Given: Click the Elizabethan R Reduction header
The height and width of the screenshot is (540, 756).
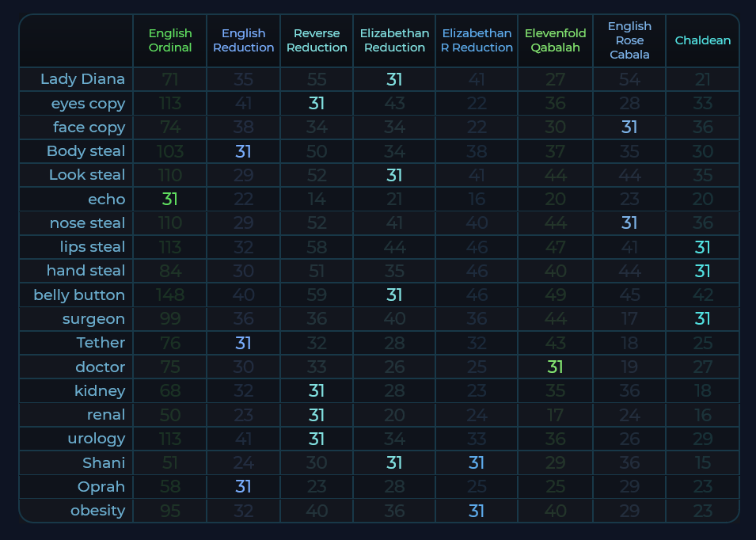Looking at the screenshot, I should coord(477,40).
